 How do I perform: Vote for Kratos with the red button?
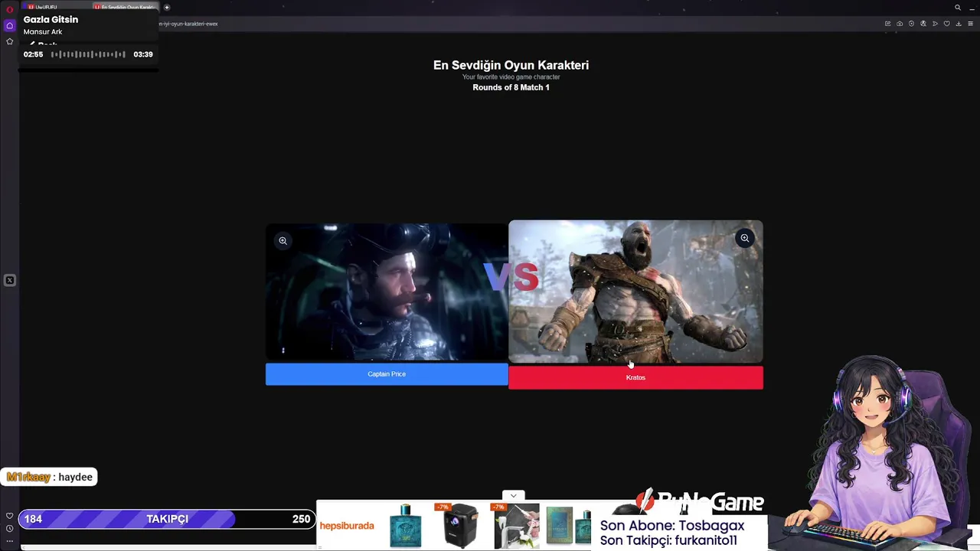pos(635,377)
